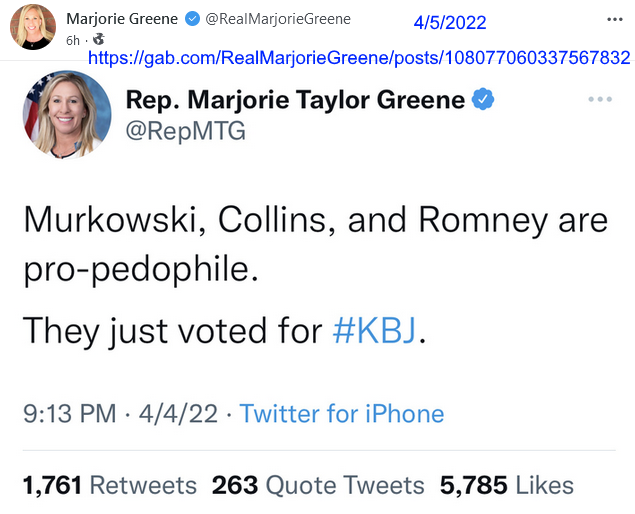Open the large tweet profile picture
Viewport: 635px width, 514px height.
tap(67, 115)
